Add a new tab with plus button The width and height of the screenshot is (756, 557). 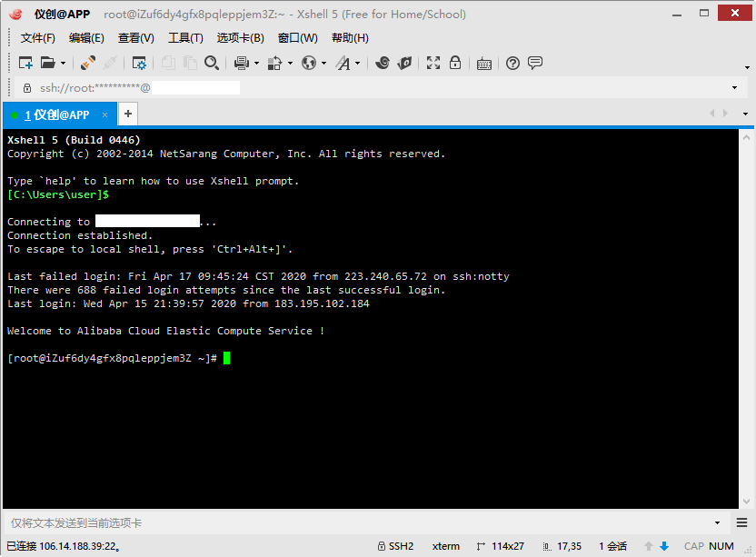128,114
